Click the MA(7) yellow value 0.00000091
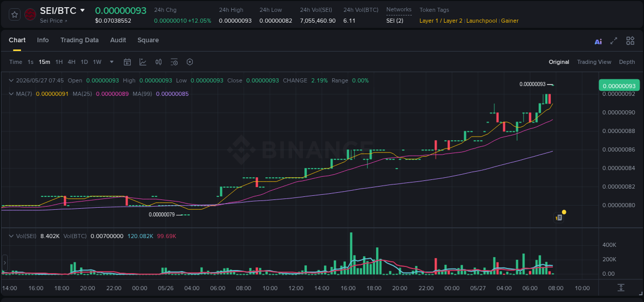This screenshot has width=644, height=302. tap(52, 94)
